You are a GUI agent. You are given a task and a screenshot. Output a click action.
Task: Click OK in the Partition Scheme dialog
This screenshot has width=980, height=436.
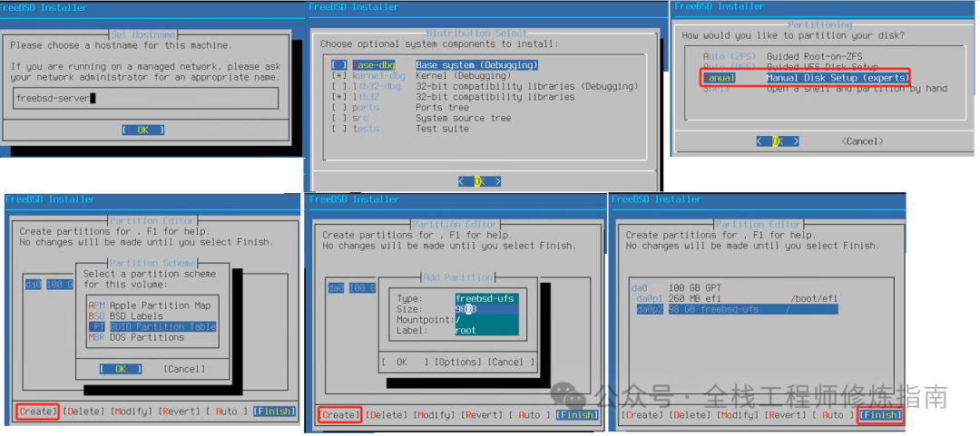click(121, 369)
